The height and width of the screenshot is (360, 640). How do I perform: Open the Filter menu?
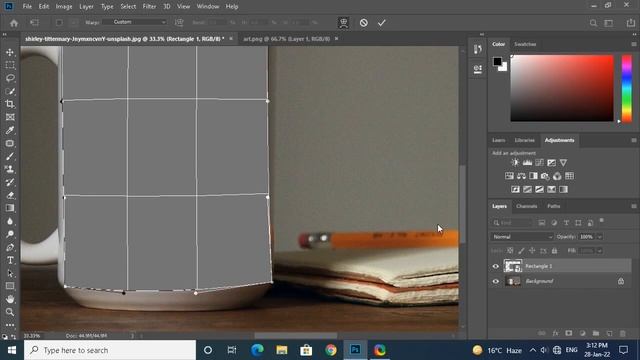149,7
